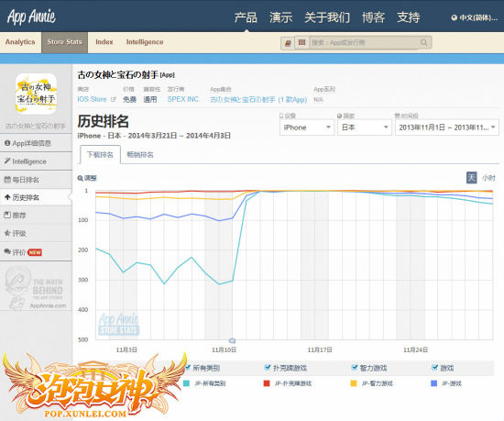Open the 日本 country dropdown
This screenshot has width=504, height=421.
[x=364, y=127]
